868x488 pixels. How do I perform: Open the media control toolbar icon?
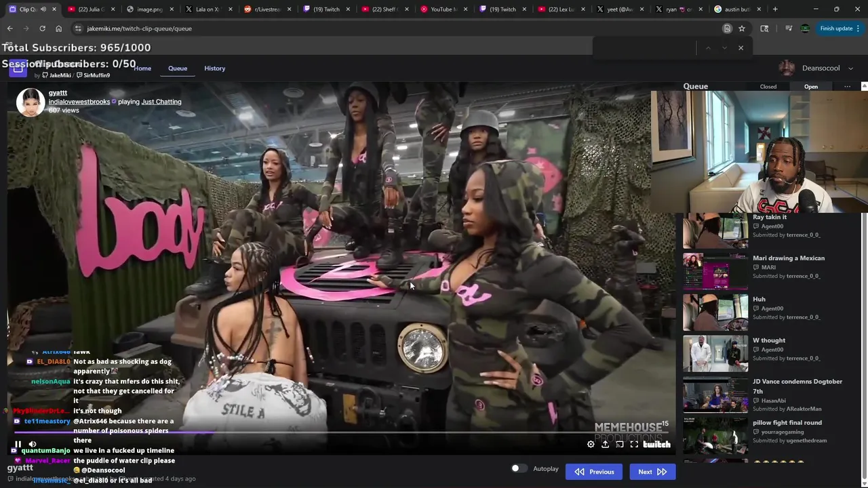point(788,28)
